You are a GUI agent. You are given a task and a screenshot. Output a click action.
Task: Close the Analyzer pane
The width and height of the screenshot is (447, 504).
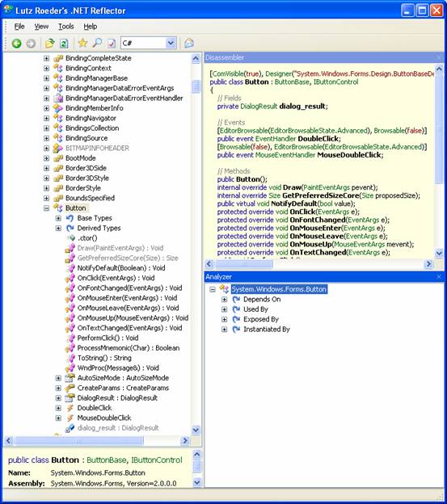[x=439, y=277]
